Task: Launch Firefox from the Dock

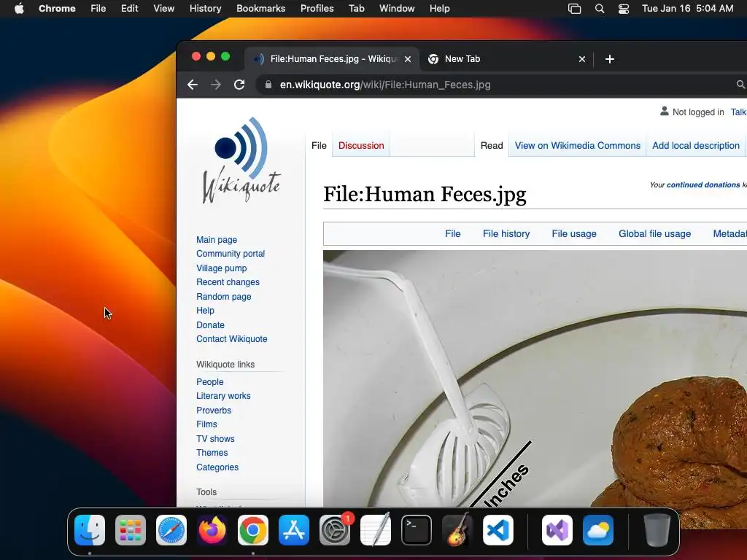Action: pyautogui.click(x=212, y=530)
